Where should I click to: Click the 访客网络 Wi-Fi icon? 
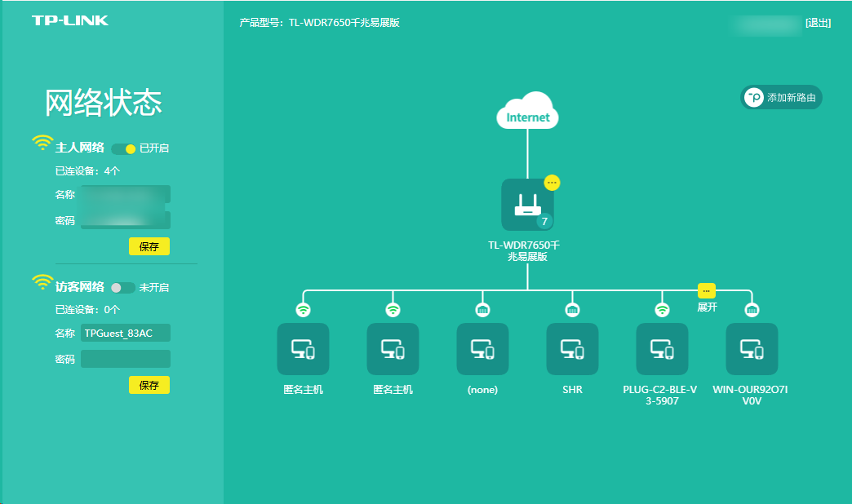point(42,282)
